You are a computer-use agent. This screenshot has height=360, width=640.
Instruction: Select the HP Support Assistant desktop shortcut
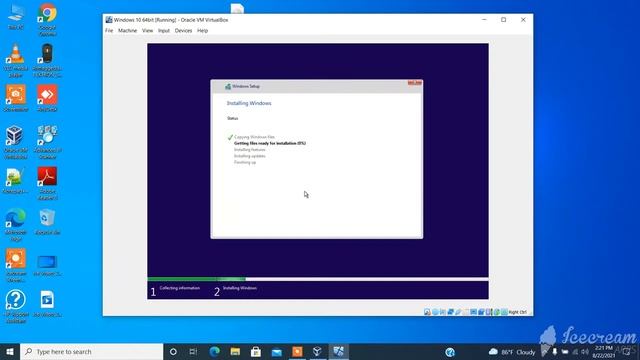coord(16,307)
